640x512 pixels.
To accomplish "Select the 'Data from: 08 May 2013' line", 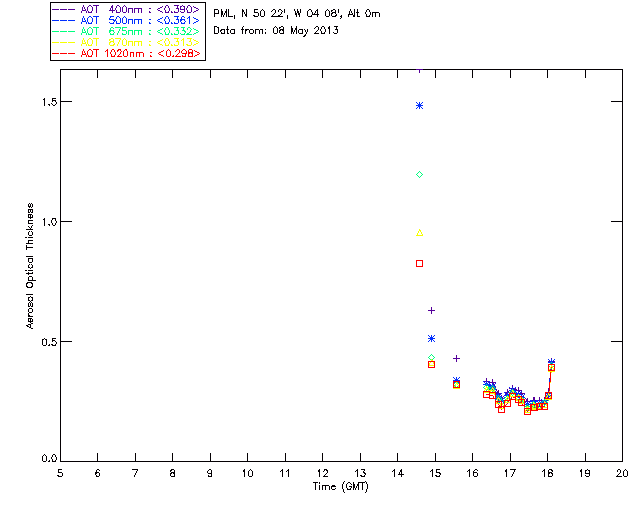I will pyautogui.click(x=276, y=31).
